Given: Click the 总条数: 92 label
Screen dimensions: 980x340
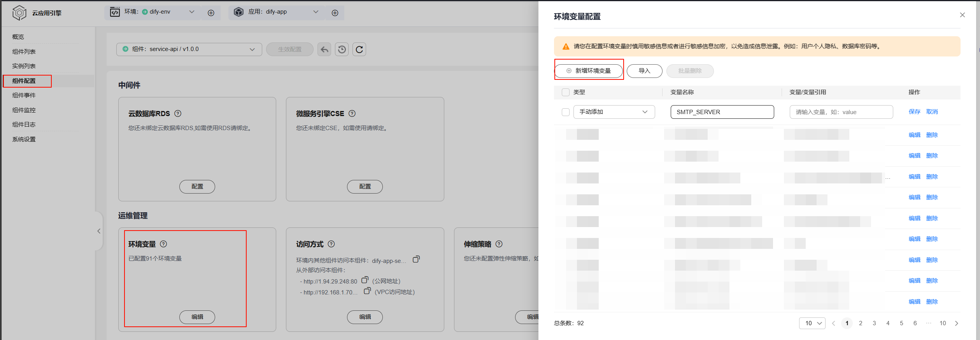Looking at the screenshot, I should point(569,323).
